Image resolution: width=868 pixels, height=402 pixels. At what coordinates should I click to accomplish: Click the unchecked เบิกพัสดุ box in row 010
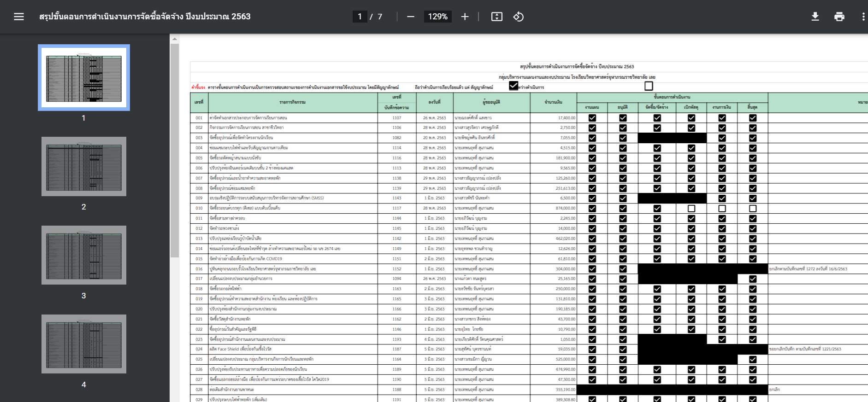point(691,208)
